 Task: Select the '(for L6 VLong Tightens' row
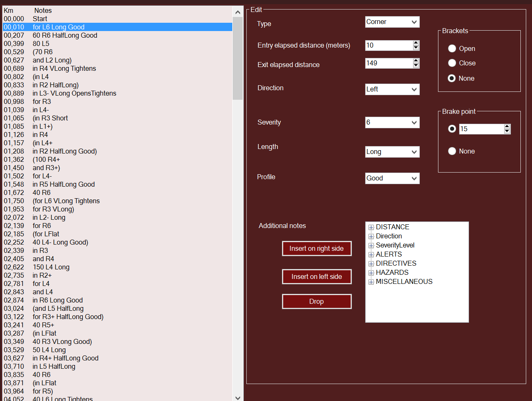point(118,201)
